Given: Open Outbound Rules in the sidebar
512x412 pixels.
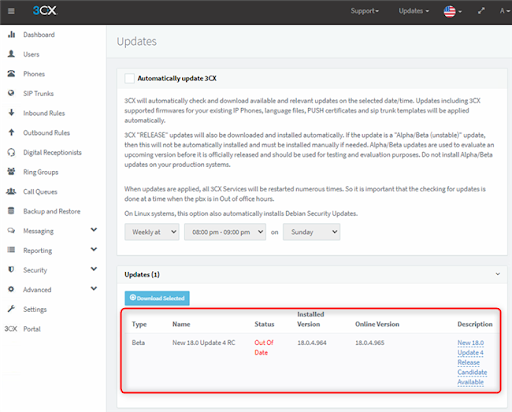Looking at the screenshot, I should point(47,133).
